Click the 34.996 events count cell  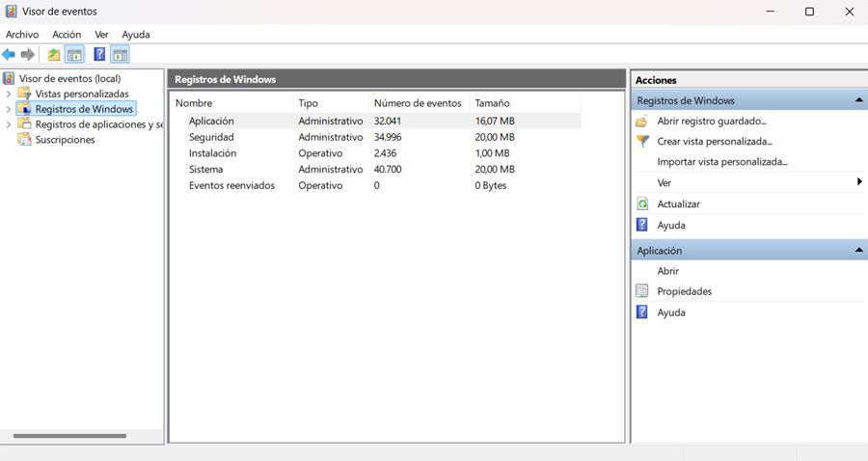[x=388, y=137]
